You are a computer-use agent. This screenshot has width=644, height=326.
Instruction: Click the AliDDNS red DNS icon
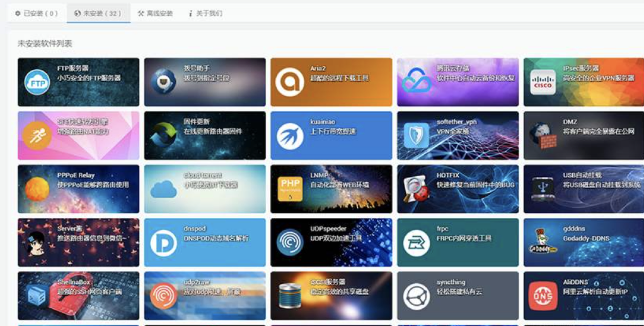point(543,296)
